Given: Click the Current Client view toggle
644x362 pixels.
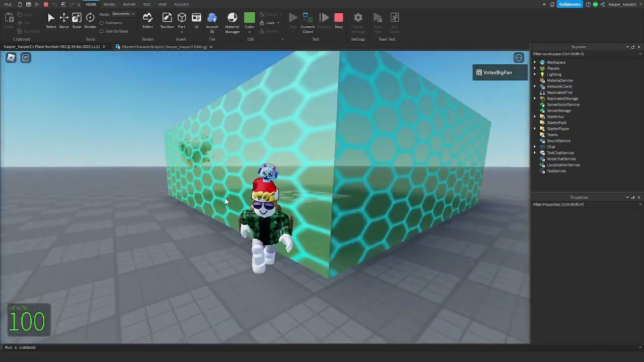Looking at the screenshot, I should (308, 23).
